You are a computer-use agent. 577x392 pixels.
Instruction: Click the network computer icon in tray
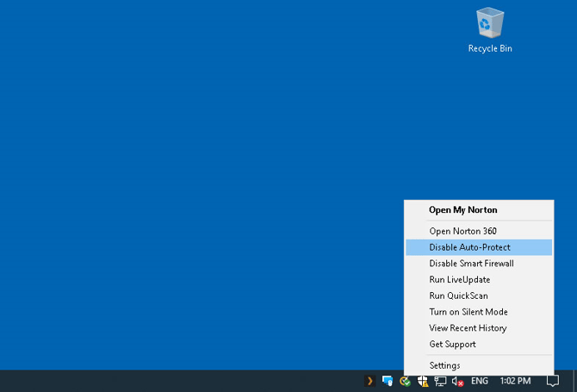click(440, 381)
